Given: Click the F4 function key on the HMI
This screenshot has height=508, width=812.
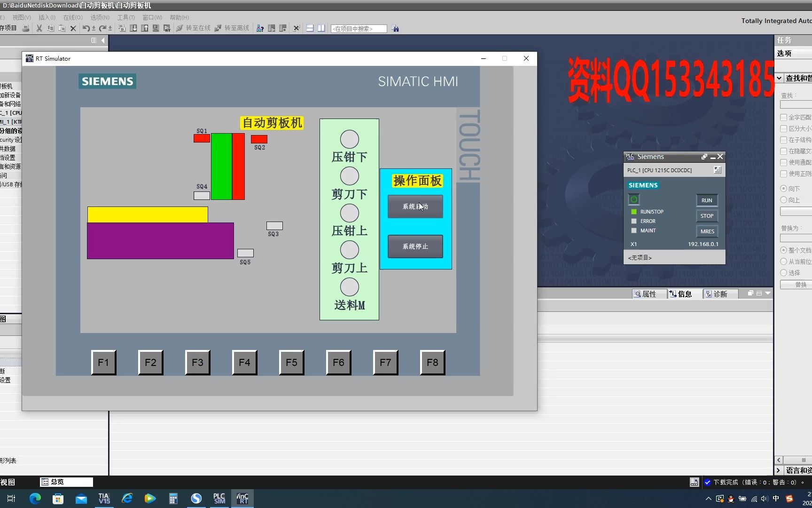Looking at the screenshot, I should [244, 363].
